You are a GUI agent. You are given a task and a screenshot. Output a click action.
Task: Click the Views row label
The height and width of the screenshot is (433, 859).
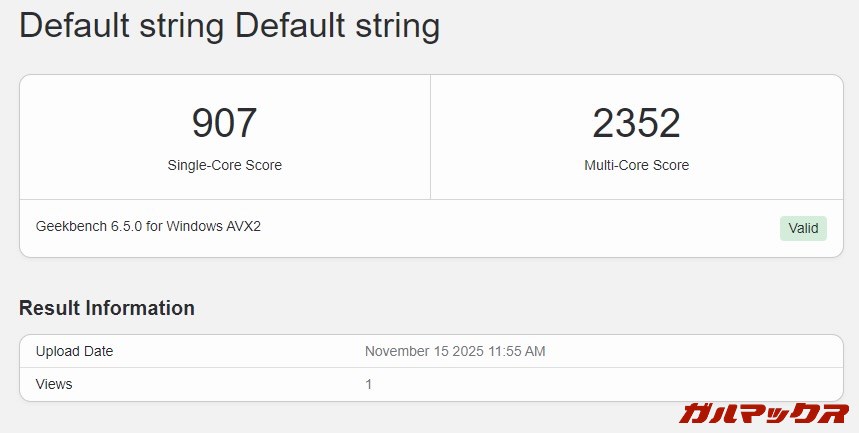click(54, 384)
